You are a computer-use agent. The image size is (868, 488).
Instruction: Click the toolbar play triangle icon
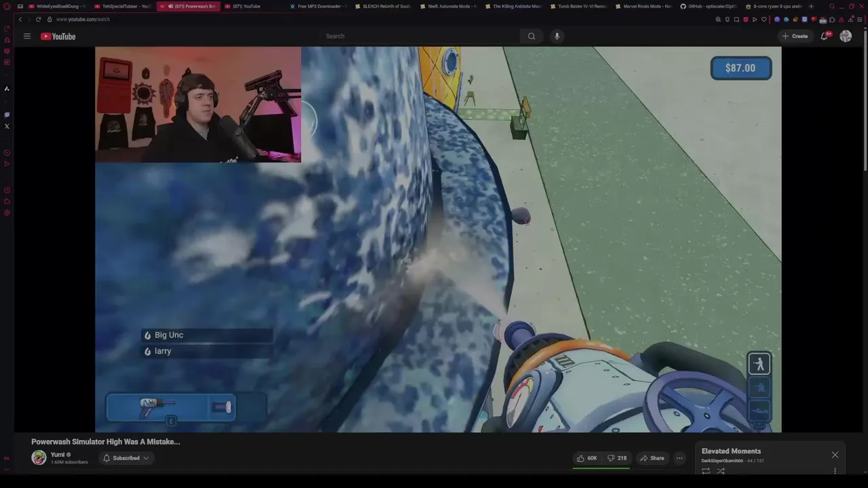(x=755, y=20)
